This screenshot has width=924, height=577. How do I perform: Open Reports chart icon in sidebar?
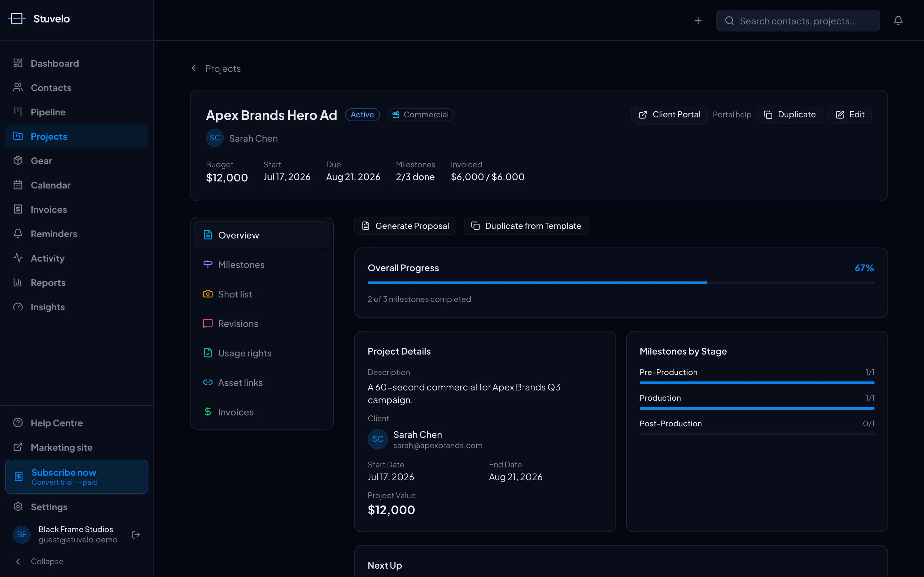coord(18,282)
